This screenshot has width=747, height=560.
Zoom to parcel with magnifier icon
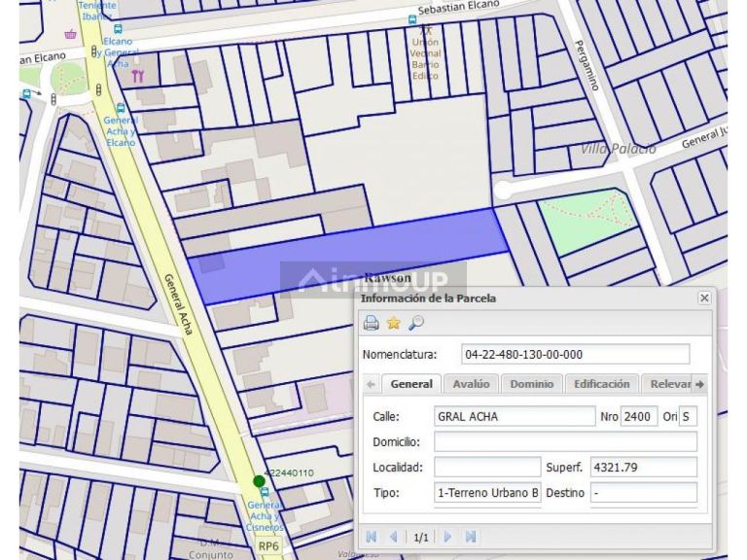(x=416, y=323)
